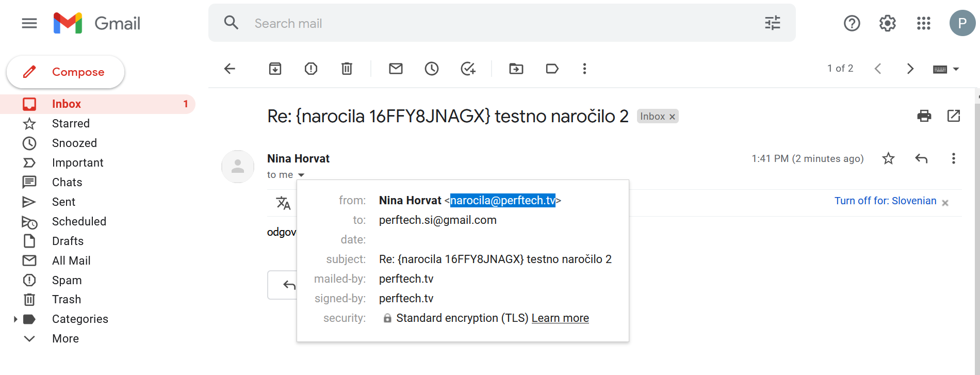Click the highlighted narocila@perftech.tv address

click(x=503, y=200)
